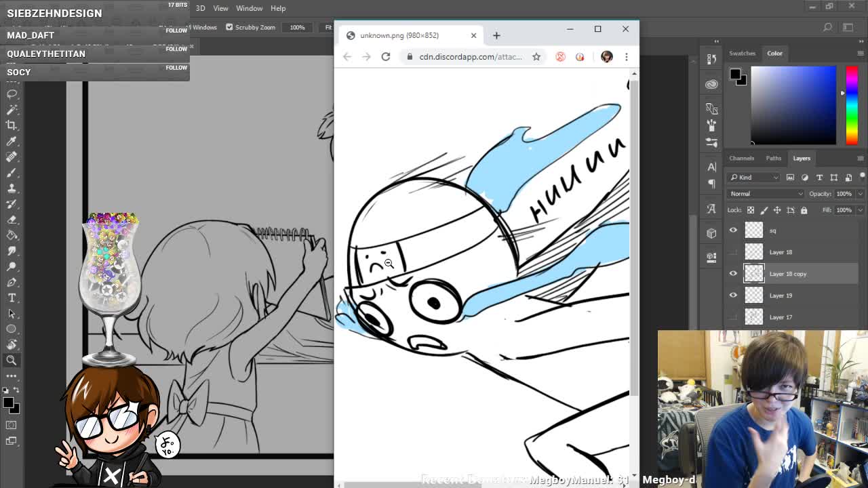868x488 pixels.
Task: Open the Photoshop 3D menu
Action: (x=200, y=8)
